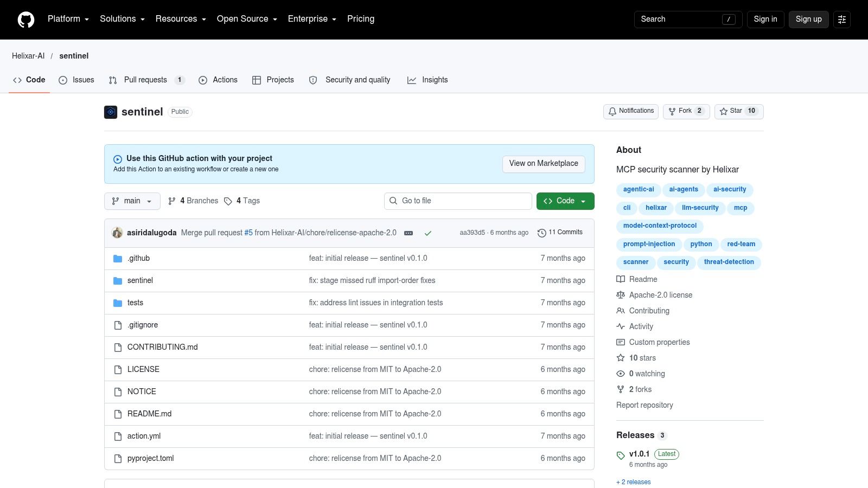Open the Platform dropdown menu

click(x=68, y=19)
